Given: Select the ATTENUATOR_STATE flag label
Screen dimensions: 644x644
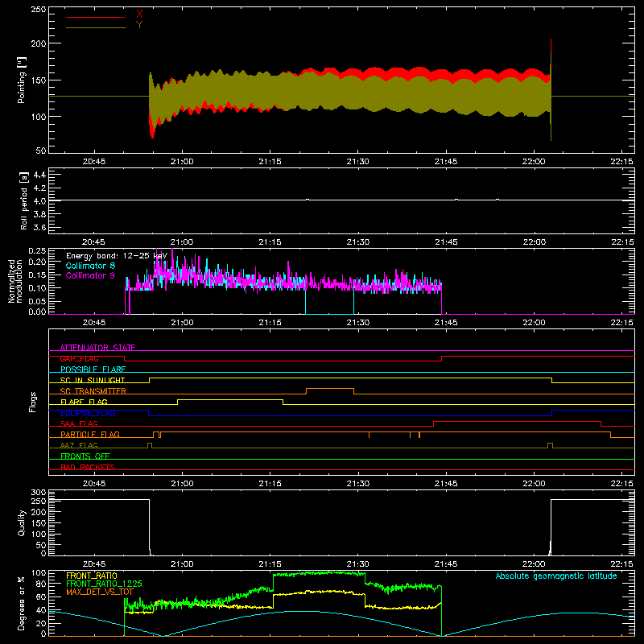Looking at the screenshot, I should click(97, 348).
